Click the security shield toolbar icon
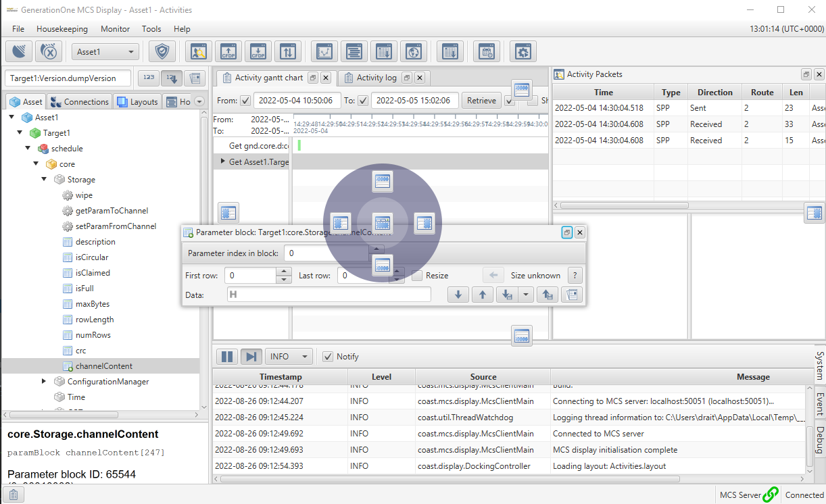 pyautogui.click(x=162, y=51)
